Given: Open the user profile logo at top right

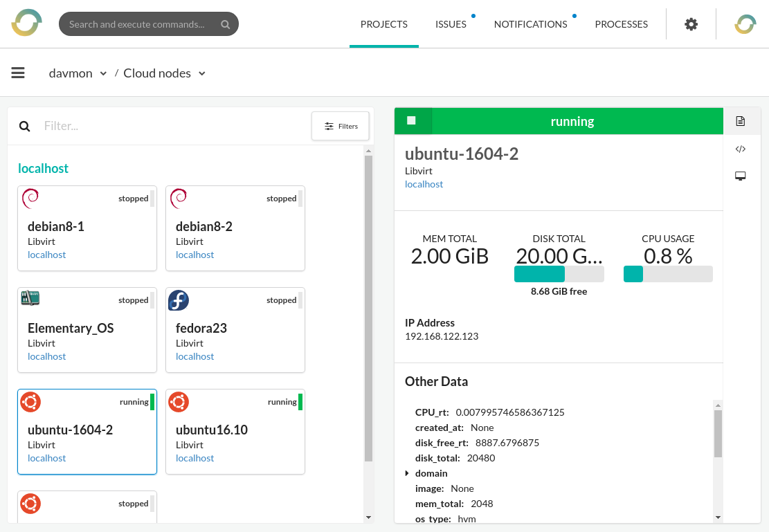Looking at the screenshot, I should tap(745, 24).
